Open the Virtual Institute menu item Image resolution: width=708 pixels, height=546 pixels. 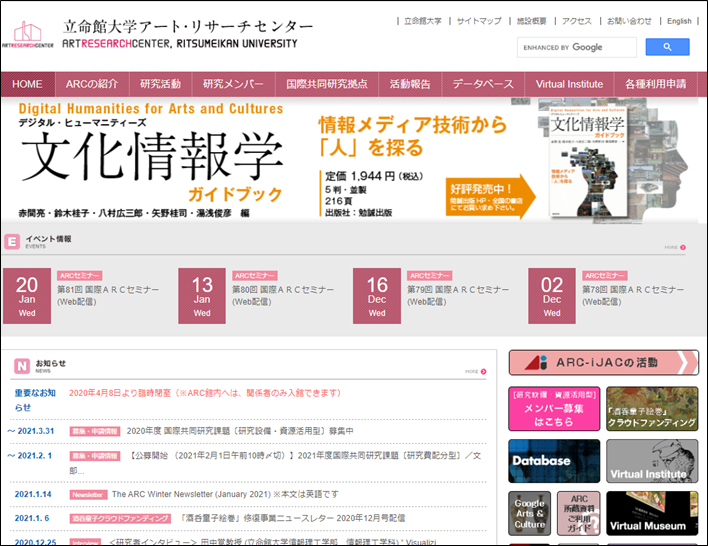click(x=569, y=84)
